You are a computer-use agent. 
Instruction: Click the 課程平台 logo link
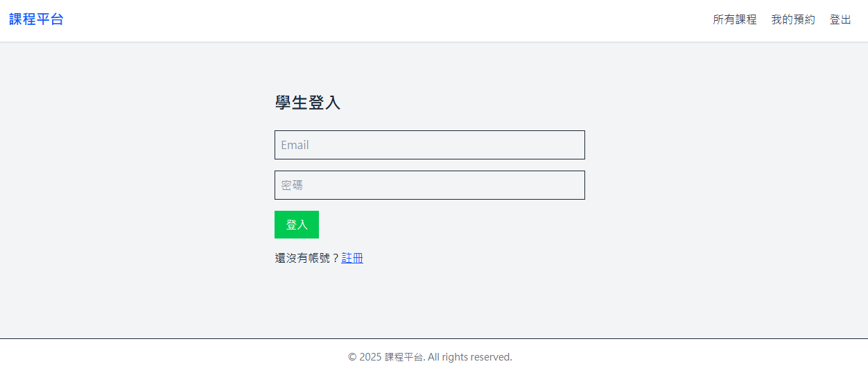pyautogui.click(x=36, y=19)
